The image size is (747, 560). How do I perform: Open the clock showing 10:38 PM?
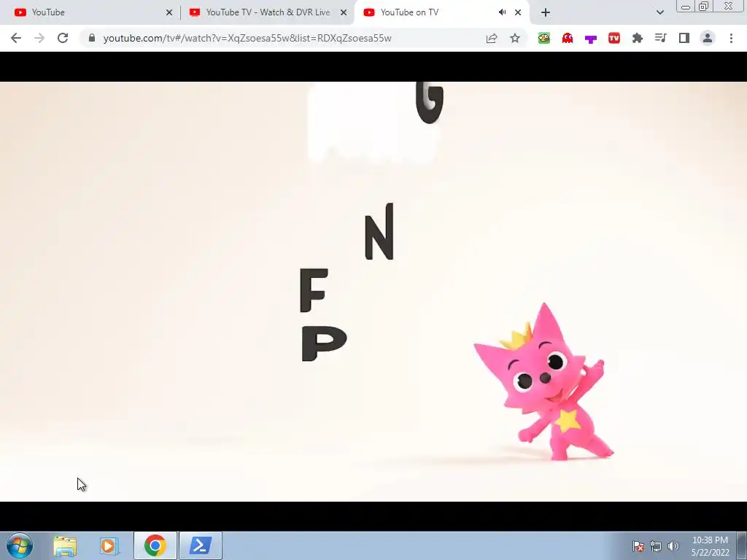[x=711, y=546]
